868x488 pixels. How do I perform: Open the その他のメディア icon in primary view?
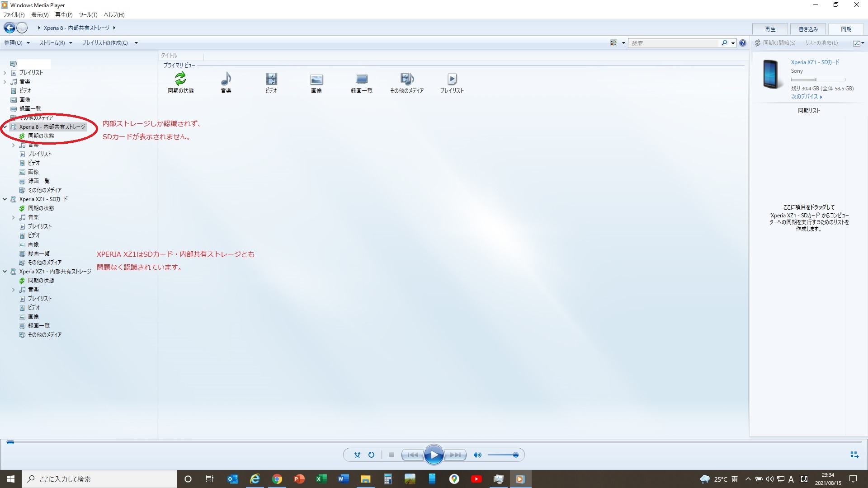407,83
